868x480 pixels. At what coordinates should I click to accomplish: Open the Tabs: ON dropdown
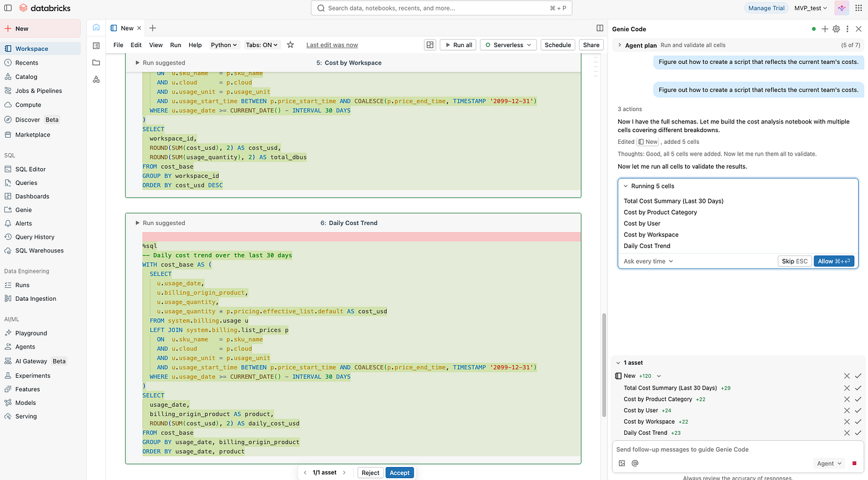point(262,45)
